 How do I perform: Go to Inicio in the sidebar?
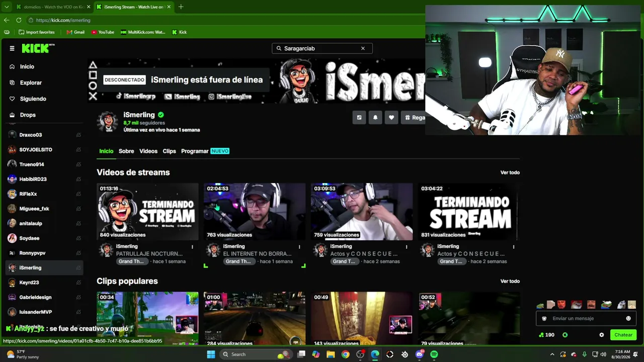27,66
